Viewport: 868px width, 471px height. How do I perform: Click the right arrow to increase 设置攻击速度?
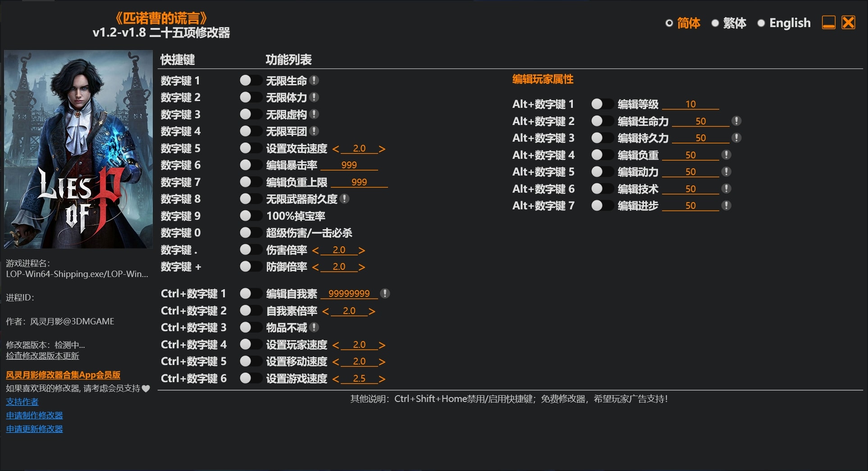tap(382, 148)
